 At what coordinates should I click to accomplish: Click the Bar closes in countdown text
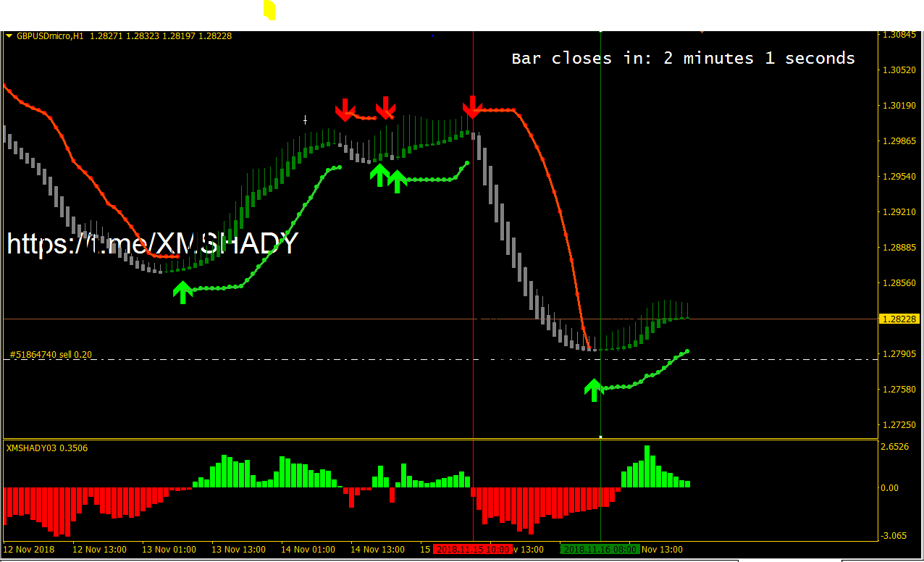(683, 59)
